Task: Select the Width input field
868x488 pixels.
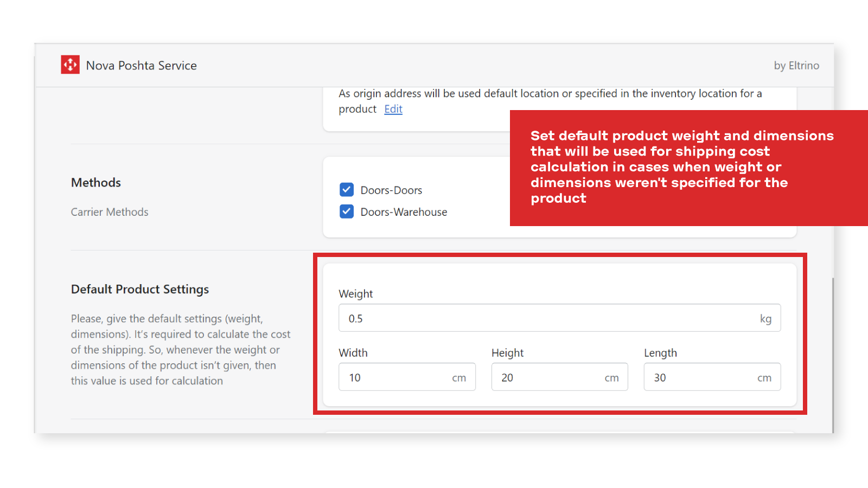Action: point(407,377)
